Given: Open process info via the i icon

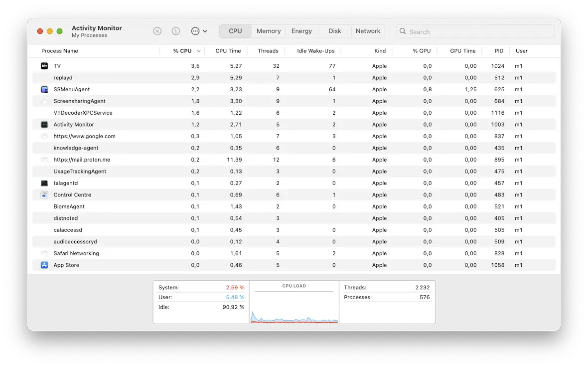Looking at the screenshot, I should 175,30.
